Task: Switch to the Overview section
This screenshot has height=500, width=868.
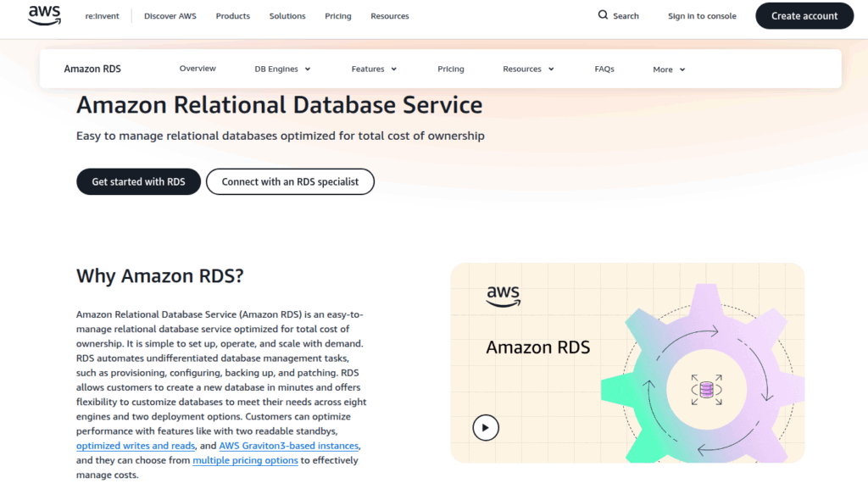Action: click(x=198, y=69)
